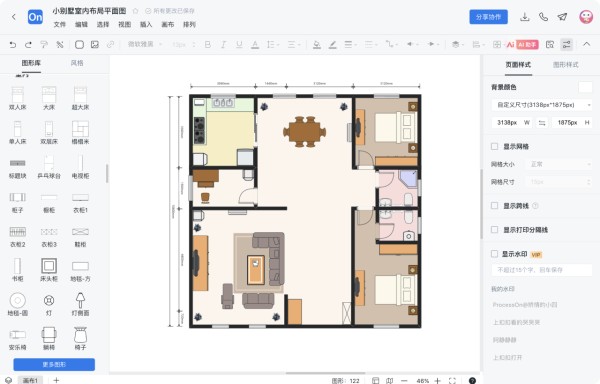Screen dimensions: 600x384
Task: Select the 床头柜 shape from library
Action: tap(49, 270)
